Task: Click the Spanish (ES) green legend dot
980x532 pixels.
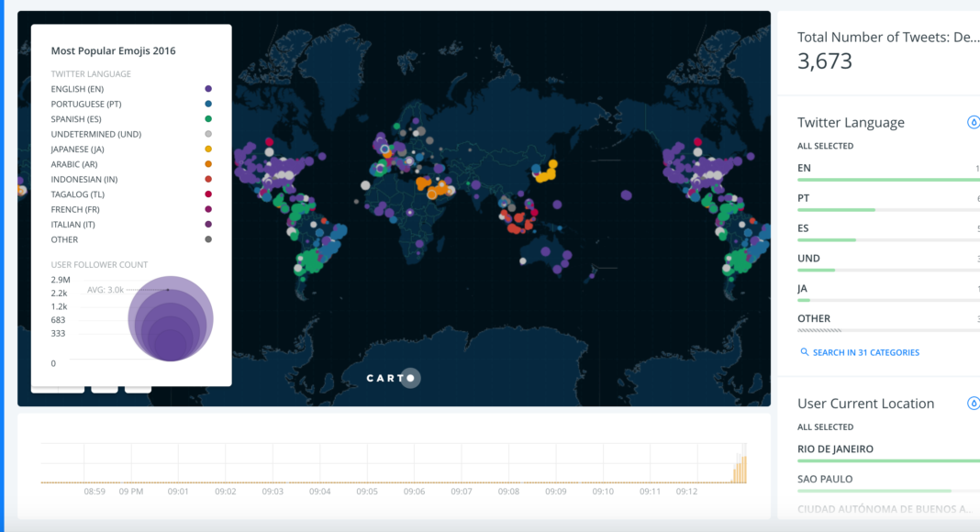Action: click(x=208, y=119)
